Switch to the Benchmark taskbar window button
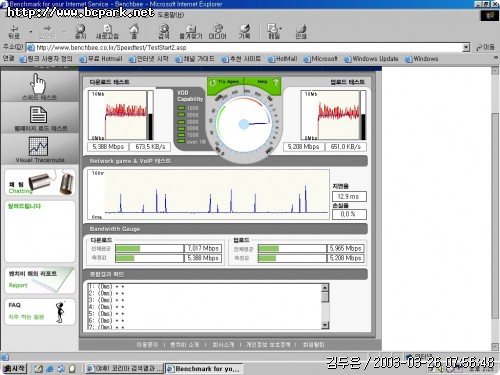Screen dimensions: 500x375 coord(204,369)
